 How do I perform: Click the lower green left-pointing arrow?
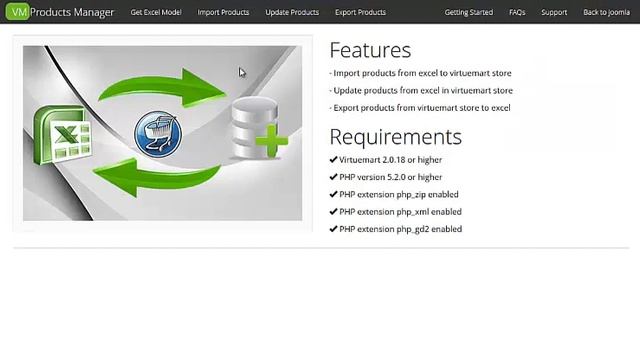158,178
